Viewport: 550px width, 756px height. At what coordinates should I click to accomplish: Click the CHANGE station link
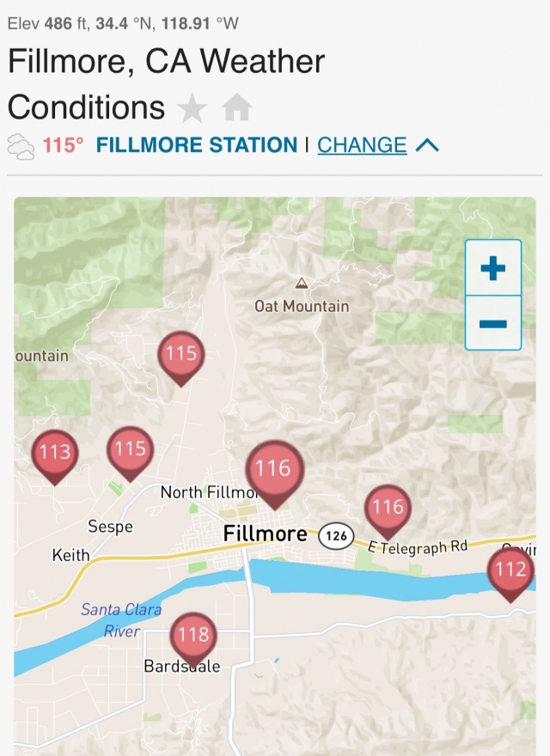pos(362,145)
